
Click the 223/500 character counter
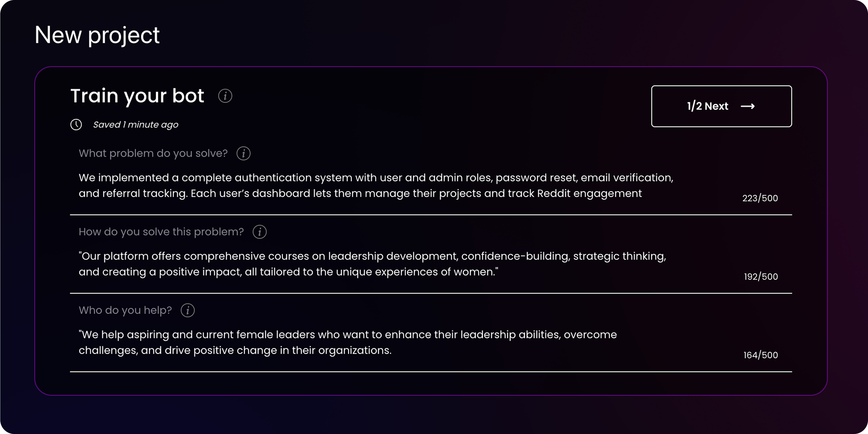point(760,198)
